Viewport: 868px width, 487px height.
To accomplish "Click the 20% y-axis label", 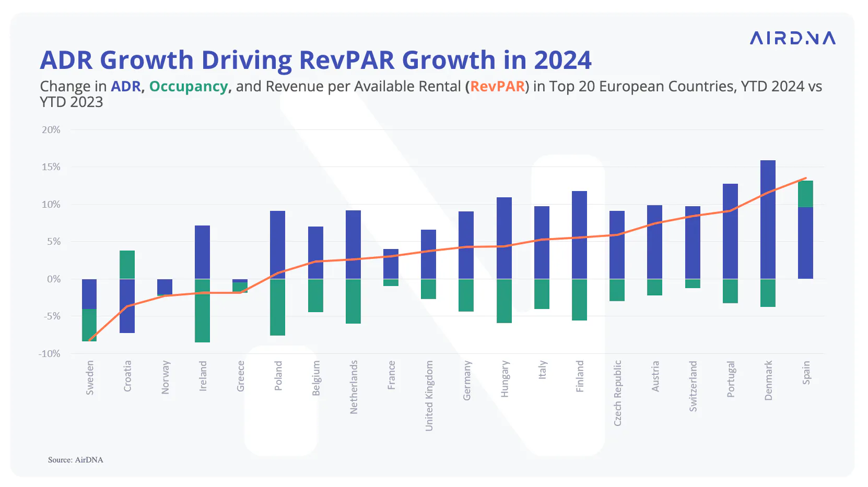I will (x=51, y=129).
